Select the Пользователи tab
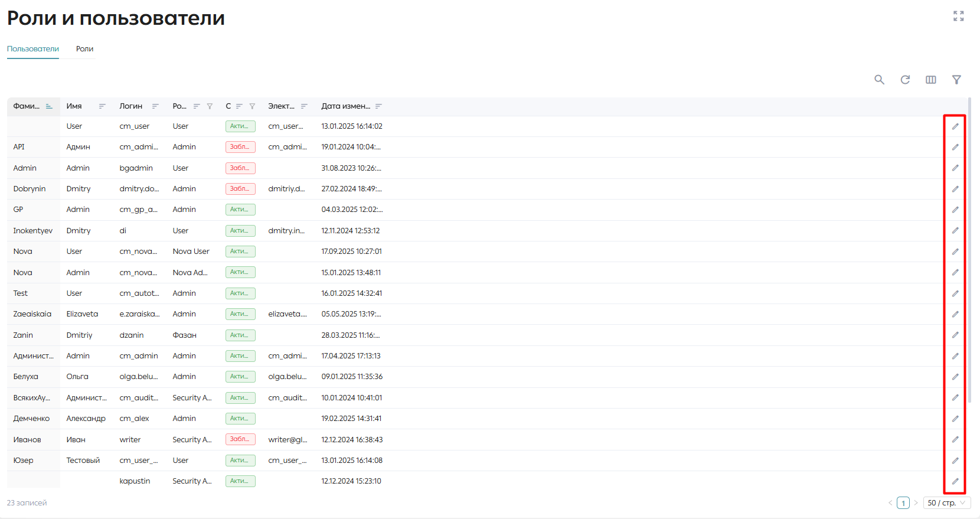 tap(33, 49)
